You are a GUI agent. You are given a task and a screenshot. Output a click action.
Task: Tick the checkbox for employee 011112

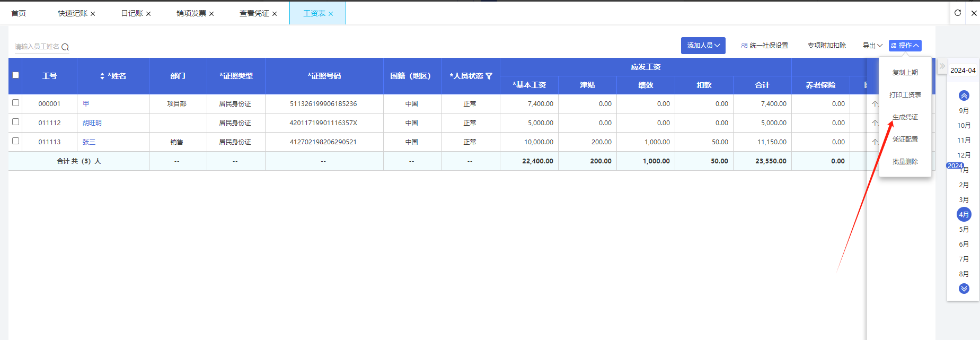[x=16, y=122]
